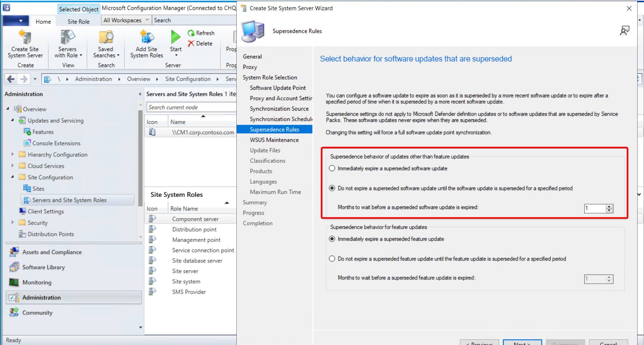Expand the Hierarchy Configuration node
Viewport: 644px width, 345px height.
[x=12, y=155]
